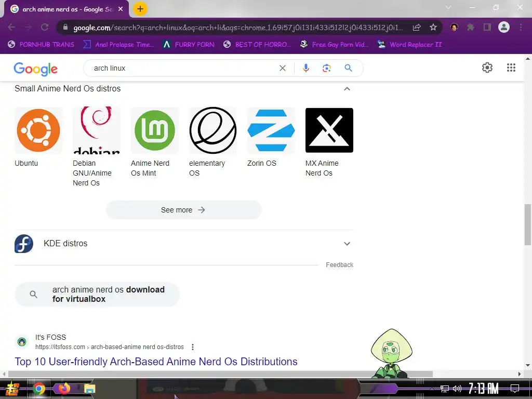This screenshot has width=532, height=399.
Task: Click the browser forward arrow
Action: click(x=28, y=27)
